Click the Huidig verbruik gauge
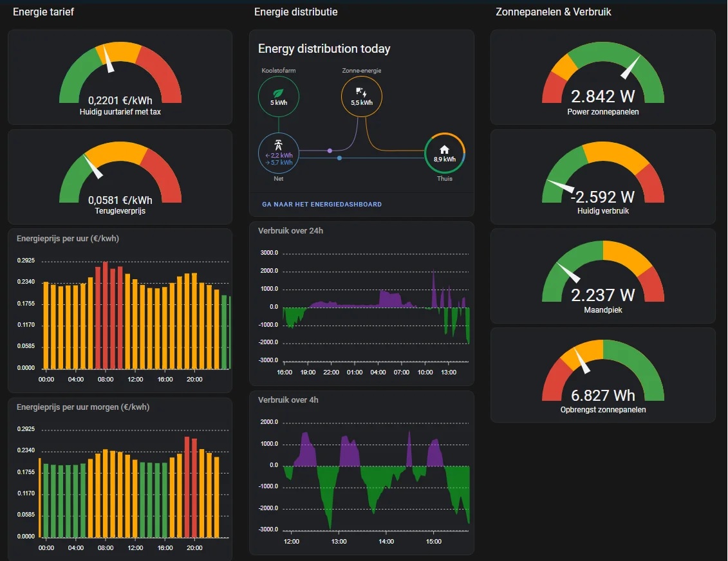Screen dimensions: 728x561 coord(602,177)
